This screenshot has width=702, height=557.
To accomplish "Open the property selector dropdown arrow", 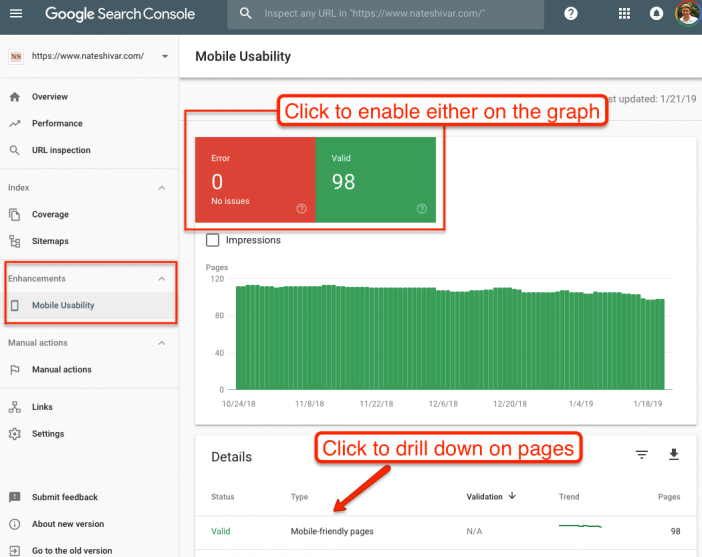I will (x=165, y=56).
